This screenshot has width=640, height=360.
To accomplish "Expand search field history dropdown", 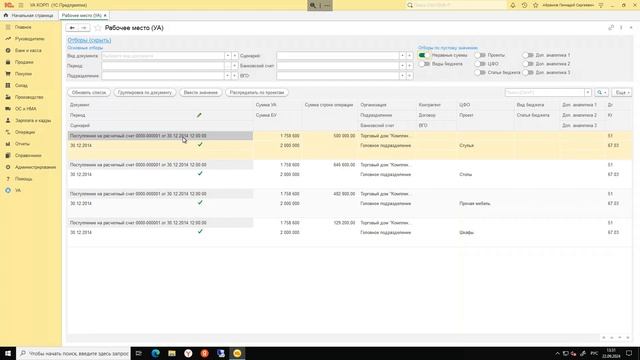I will tap(588, 93).
